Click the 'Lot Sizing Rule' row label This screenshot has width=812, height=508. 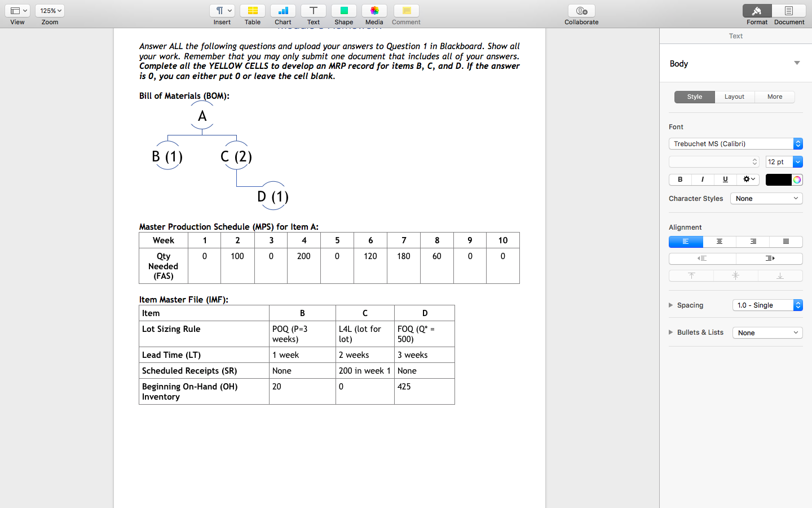click(x=204, y=334)
